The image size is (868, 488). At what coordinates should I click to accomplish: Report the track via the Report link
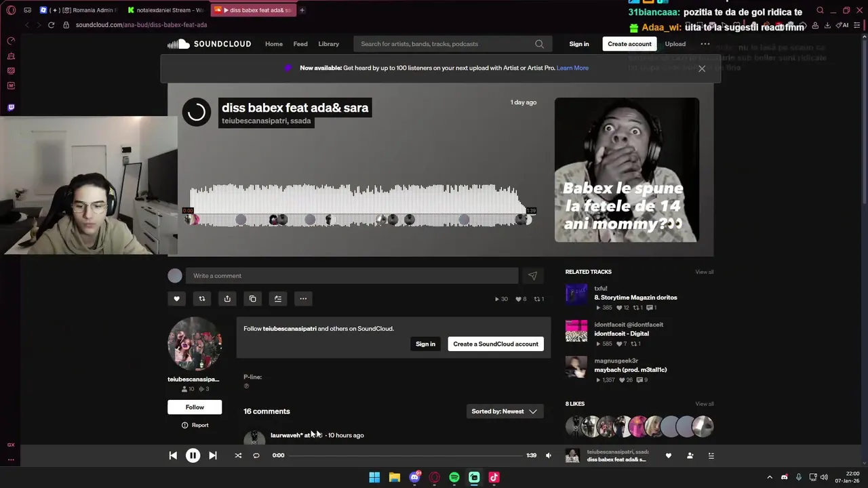point(195,425)
